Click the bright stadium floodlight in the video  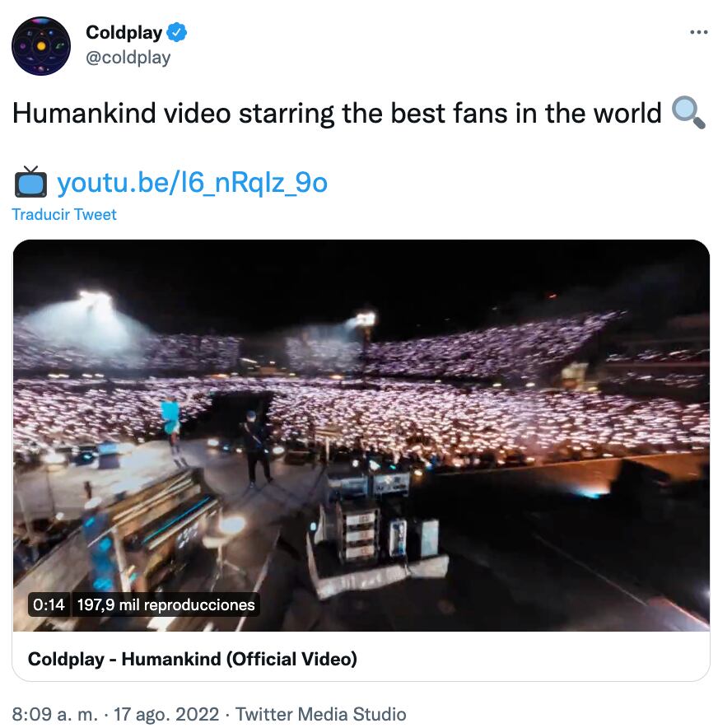click(x=96, y=300)
